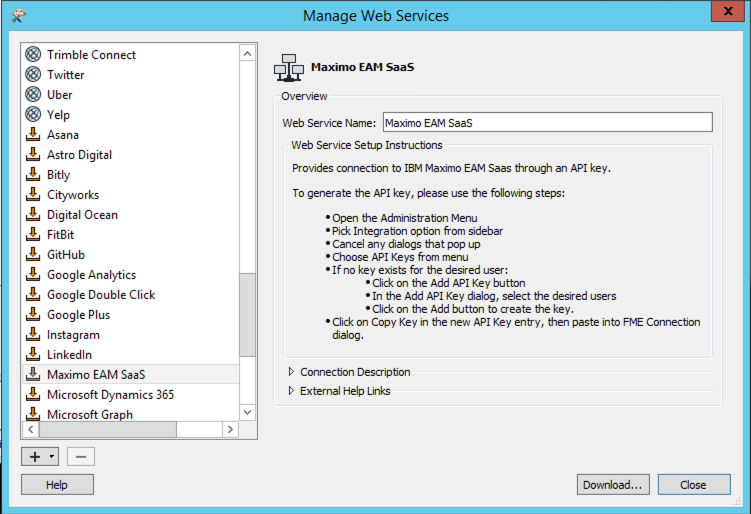751x514 pixels.
Task: Click the Close button at the bottom
Action: (694, 485)
